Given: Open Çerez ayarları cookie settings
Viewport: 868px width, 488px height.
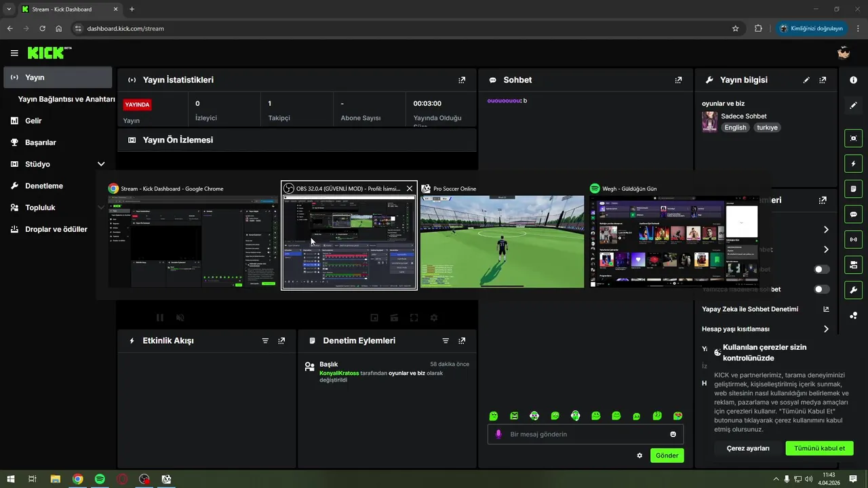Looking at the screenshot, I should (x=748, y=448).
